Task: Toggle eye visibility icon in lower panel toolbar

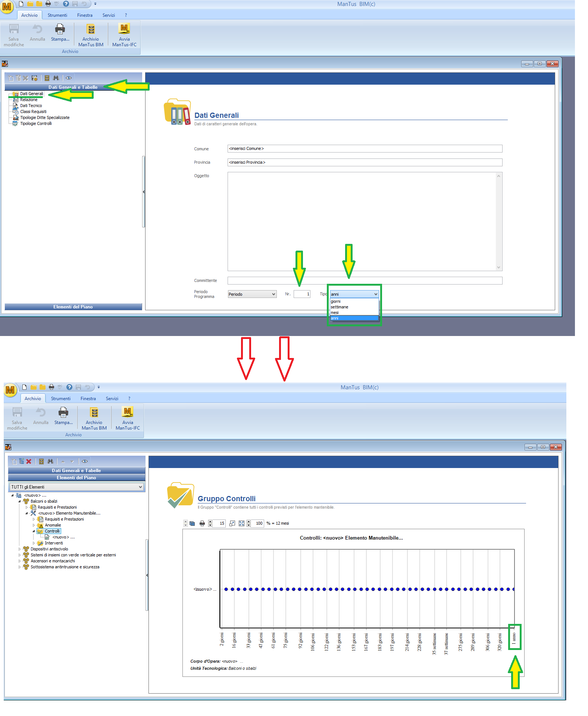Action: (x=85, y=461)
